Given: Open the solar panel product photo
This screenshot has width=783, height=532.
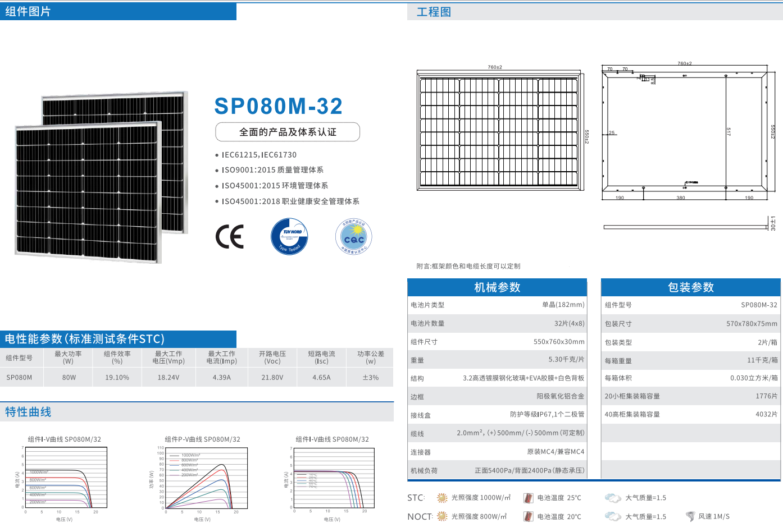Looking at the screenshot, I should point(101,177).
